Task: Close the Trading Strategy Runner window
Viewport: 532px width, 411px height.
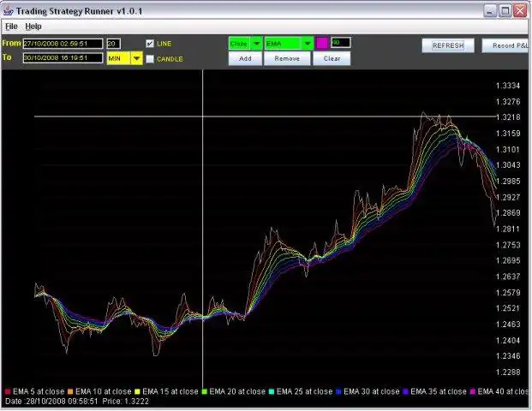Action: coord(520,11)
